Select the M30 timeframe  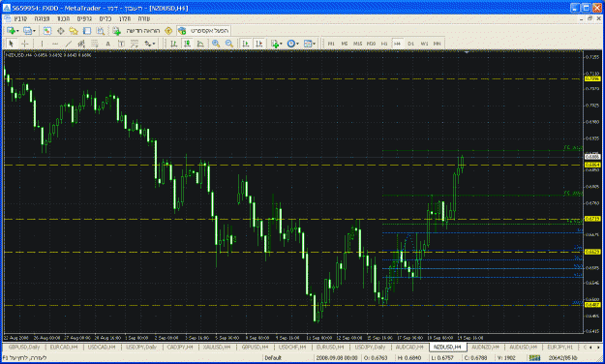pos(371,44)
